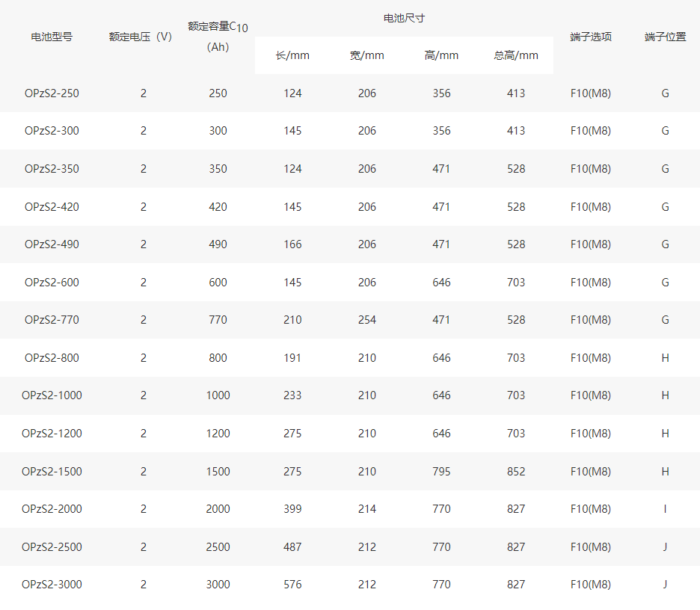The image size is (700, 610).
Task: Select the OPzS2-3000 model cell
Action: point(52,585)
